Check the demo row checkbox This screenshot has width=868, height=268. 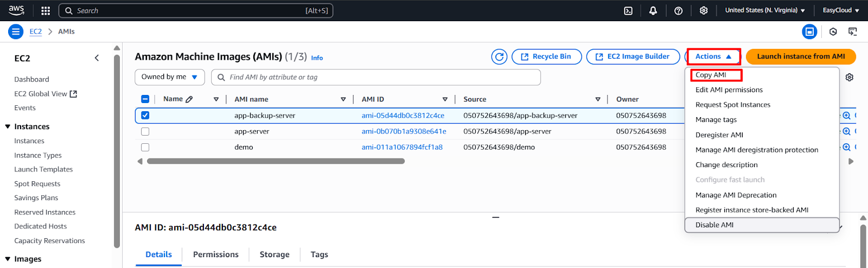(x=145, y=147)
